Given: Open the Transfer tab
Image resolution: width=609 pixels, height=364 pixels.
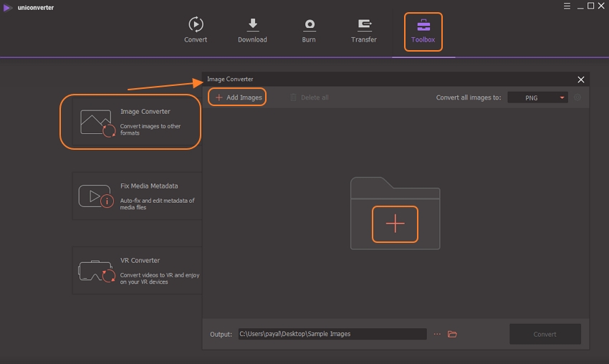Looking at the screenshot, I should 363,30.
